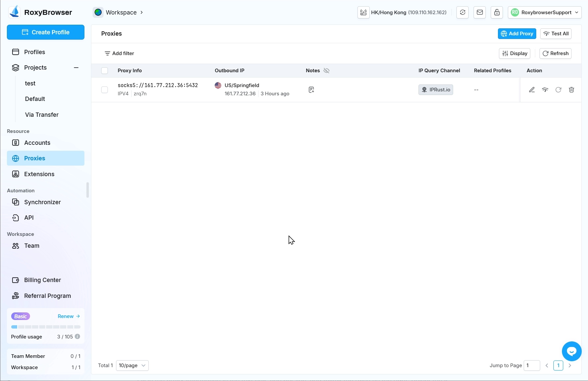Open the live chat support bubble

(x=572, y=351)
